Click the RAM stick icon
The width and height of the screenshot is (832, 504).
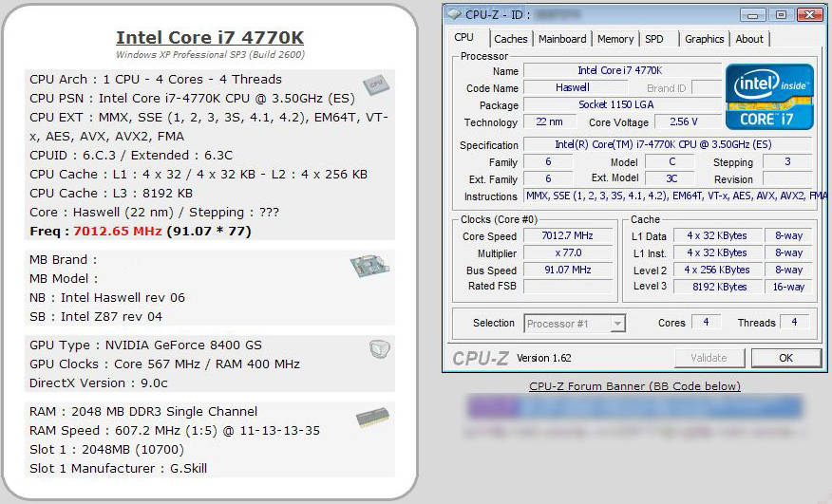[373, 418]
